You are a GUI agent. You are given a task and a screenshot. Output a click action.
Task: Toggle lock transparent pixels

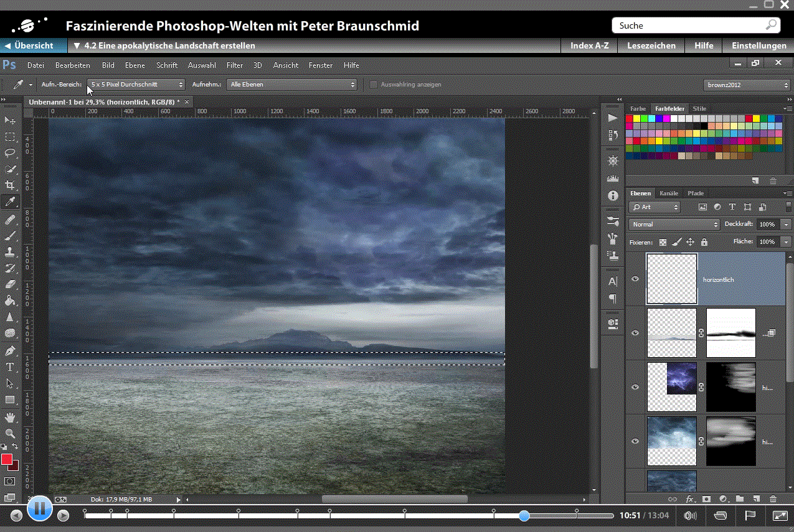663,241
